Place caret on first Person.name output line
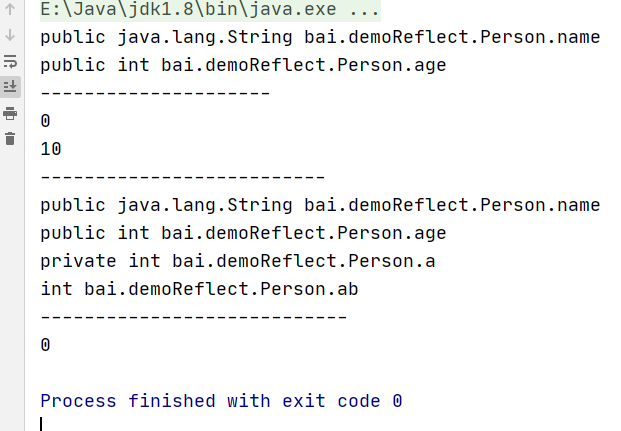This screenshot has width=621, height=431. tap(320, 37)
